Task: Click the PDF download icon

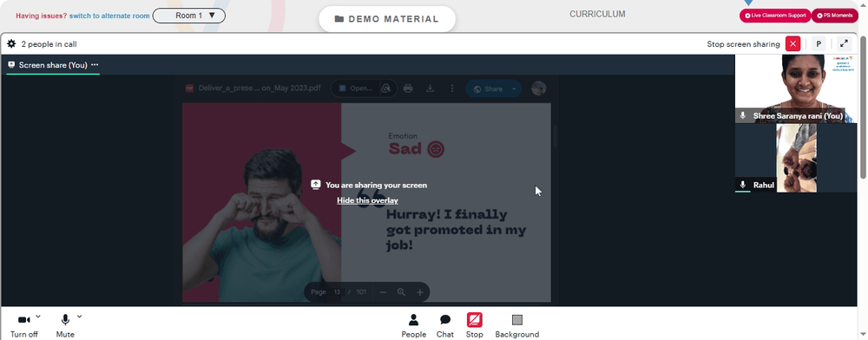Action: [x=430, y=88]
